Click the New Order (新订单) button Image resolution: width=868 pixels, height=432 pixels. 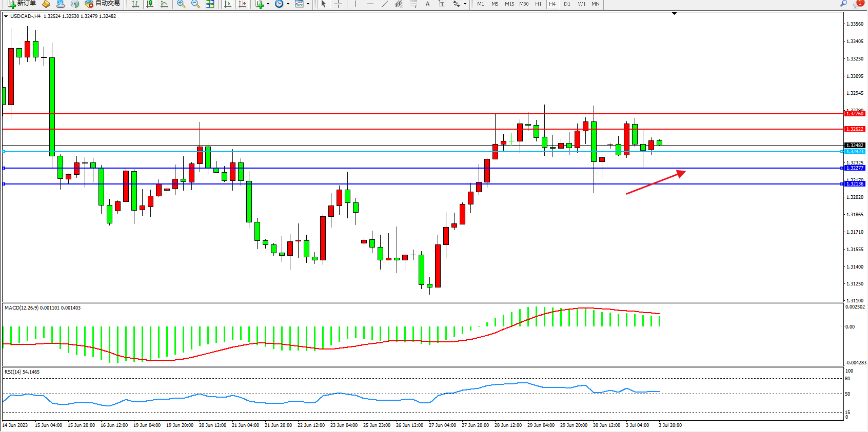[x=22, y=4]
